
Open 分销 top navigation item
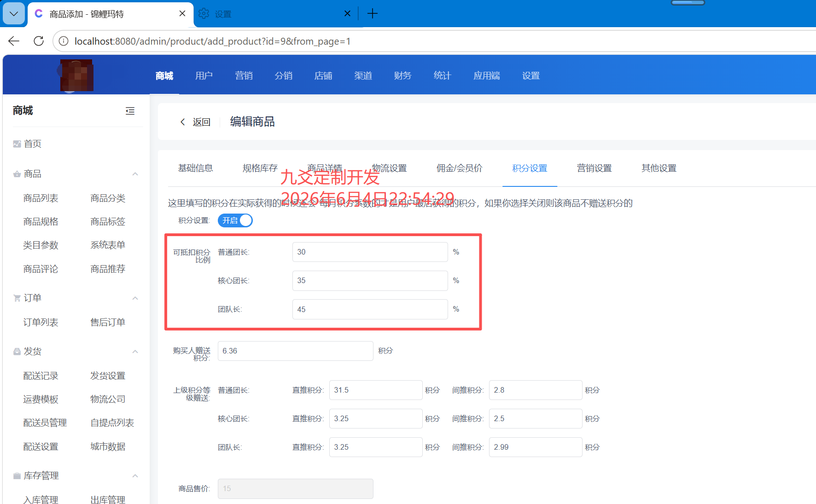[x=284, y=75]
